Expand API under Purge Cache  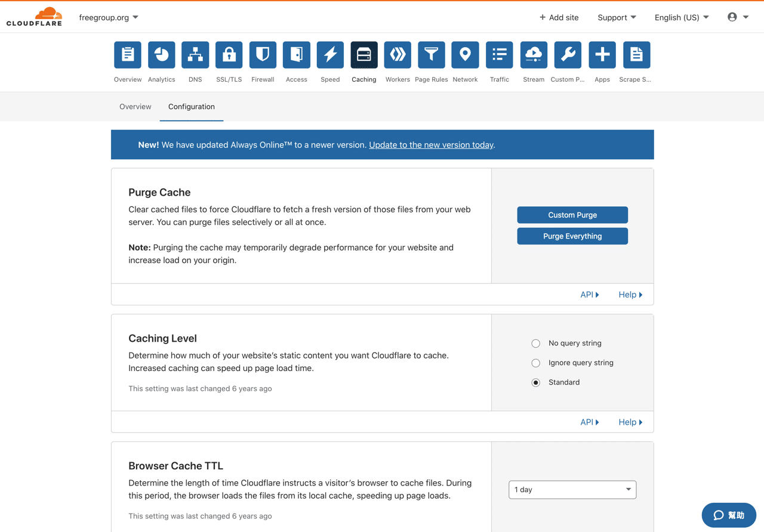(x=590, y=295)
